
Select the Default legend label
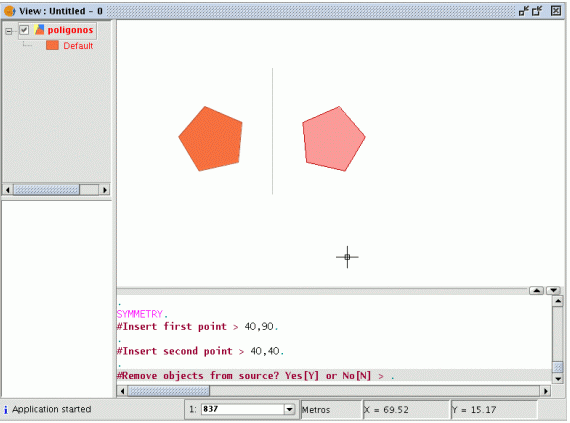(x=78, y=46)
